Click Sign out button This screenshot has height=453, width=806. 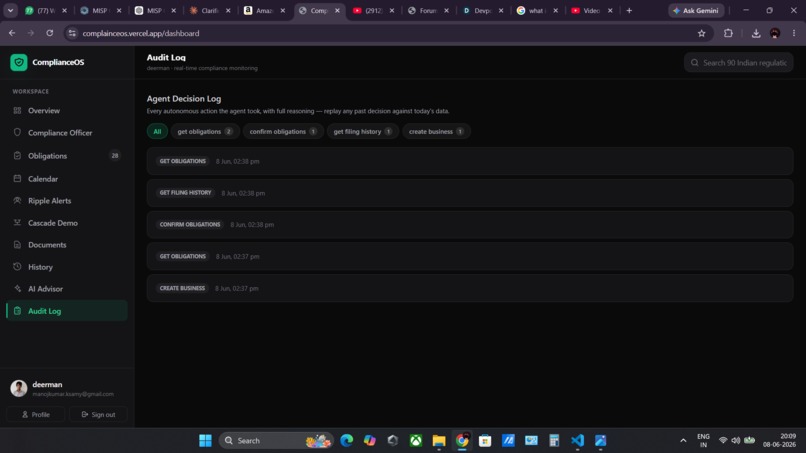pyautogui.click(x=98, y=414)
